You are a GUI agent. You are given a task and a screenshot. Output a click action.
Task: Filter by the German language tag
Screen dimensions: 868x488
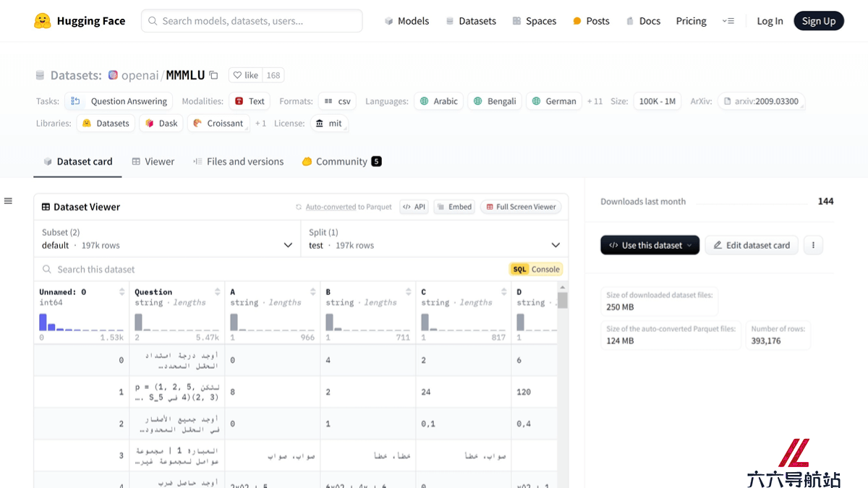pyautogui.click(x=555, y=101)
